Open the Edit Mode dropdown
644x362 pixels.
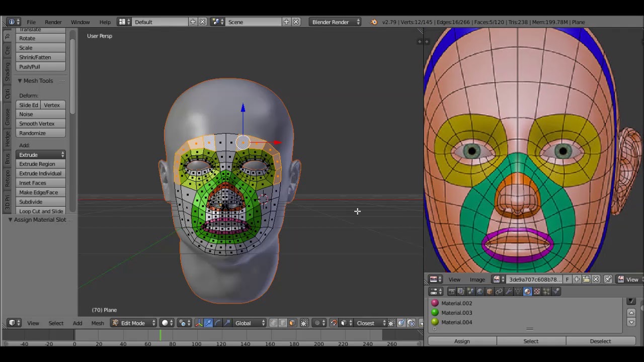(133, 323)
